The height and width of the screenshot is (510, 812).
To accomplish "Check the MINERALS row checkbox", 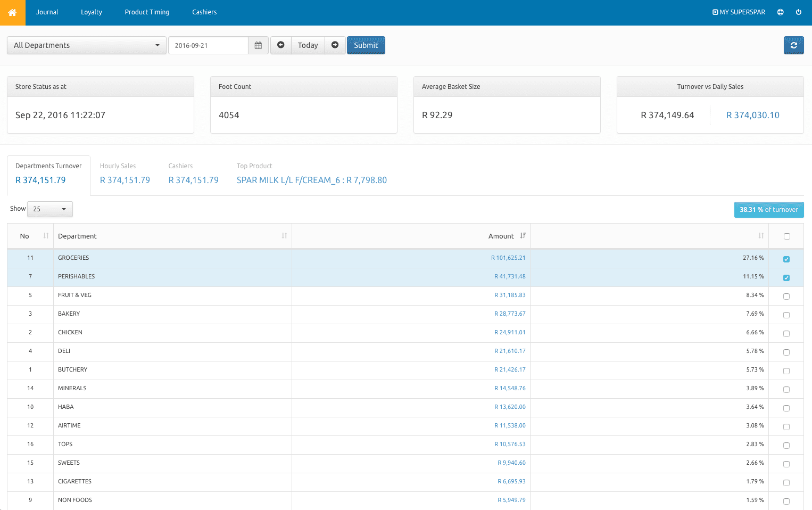I will click(x=786, y=390).
